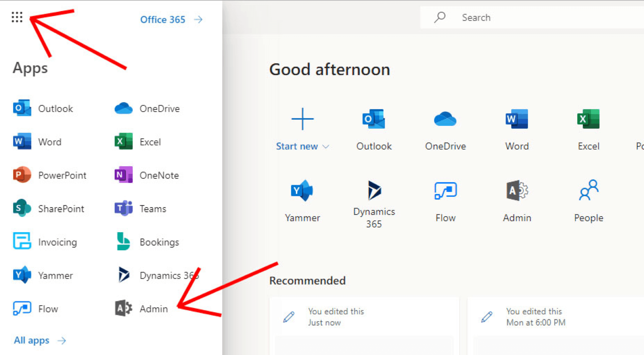Image resolution: width=644 pixels, height=355 pixels.
Task: Open SharePoint icon in Apps panel
Action: point(22,208)
